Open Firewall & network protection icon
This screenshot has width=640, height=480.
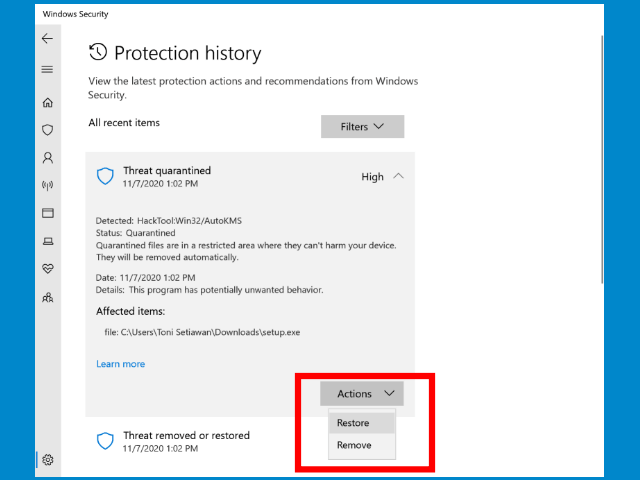pyautogui.click(x=47, y=185)
